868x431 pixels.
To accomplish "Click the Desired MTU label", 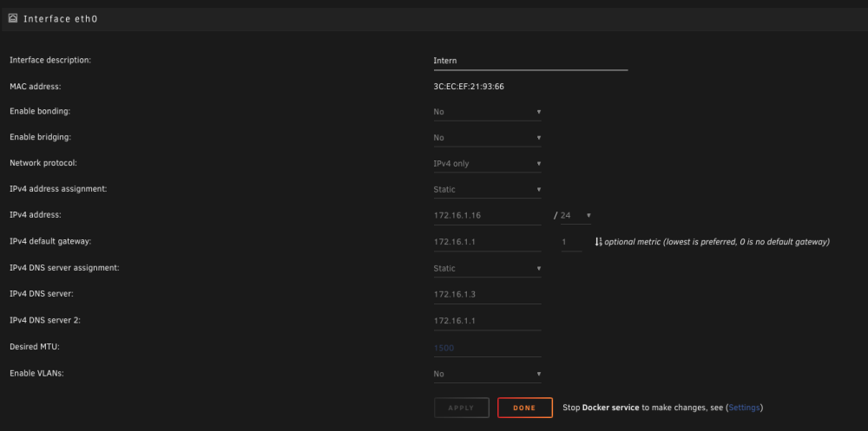I will tap(35, 347).
